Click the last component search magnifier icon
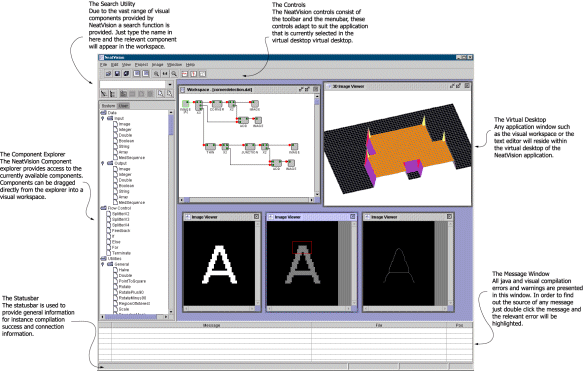This screenshot has width=585, height=371. pos(169,94)
